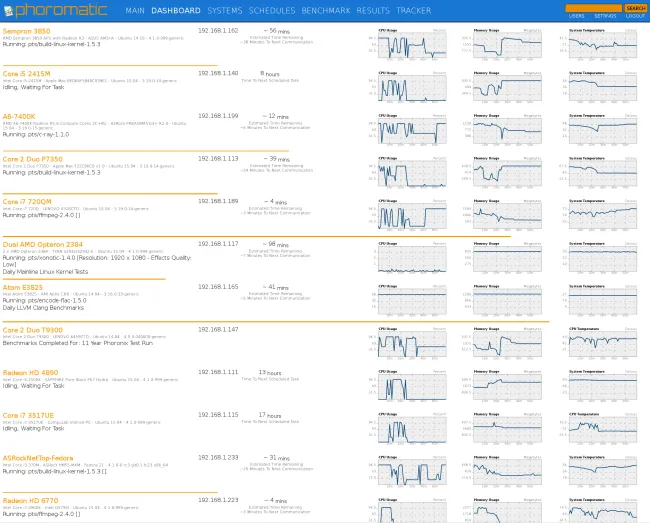Viewport: 650px width, 523px height.
Task: Focus the search input field
Action: point(593,8)
